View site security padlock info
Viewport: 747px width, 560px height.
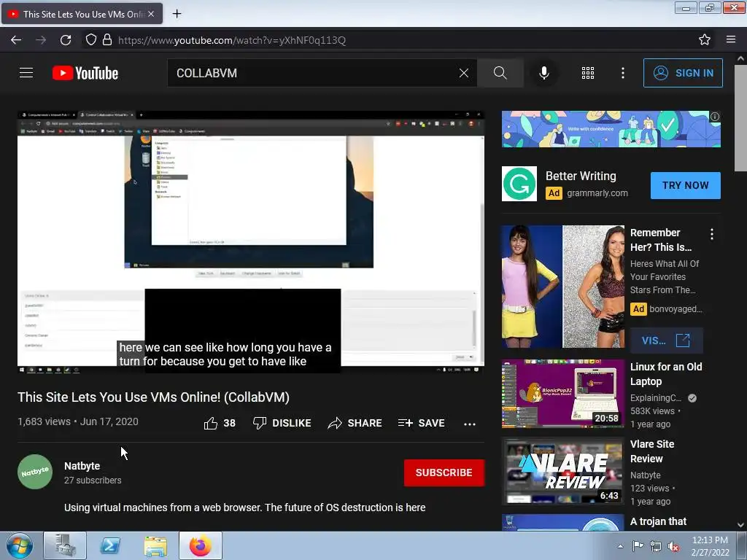pyautogui.click(x=107, y=39)
